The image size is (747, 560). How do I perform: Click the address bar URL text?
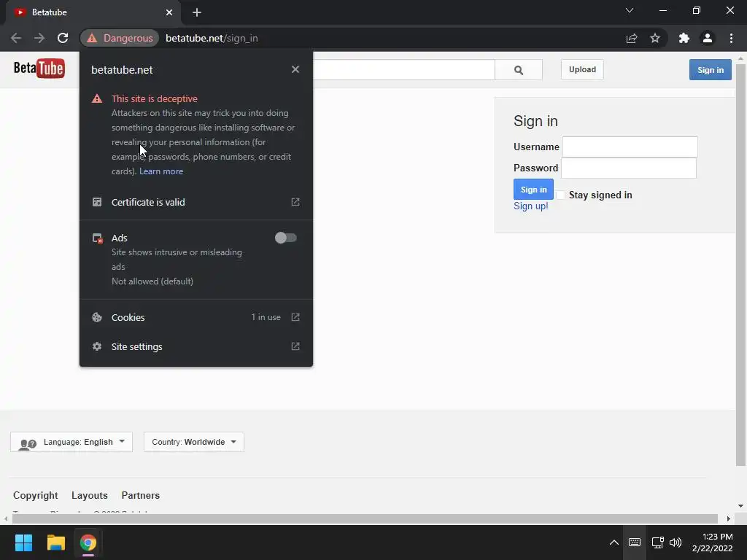[x=212, y=38]
